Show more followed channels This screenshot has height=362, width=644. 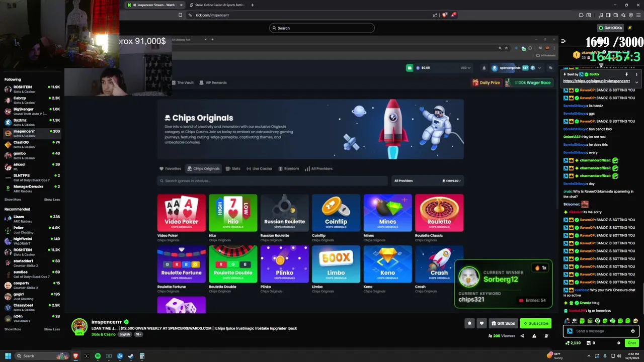point(13,200)
